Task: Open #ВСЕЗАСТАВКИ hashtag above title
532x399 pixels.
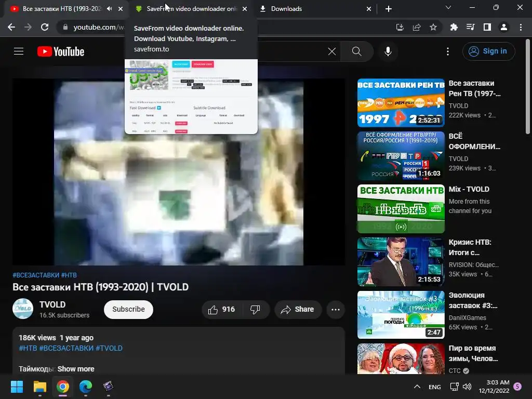Action: (x=36, y=275)
